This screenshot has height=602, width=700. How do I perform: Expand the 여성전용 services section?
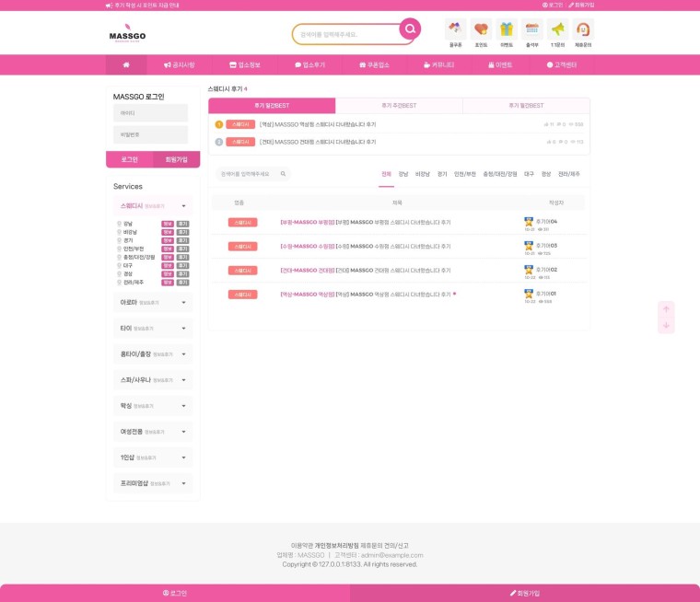click(x=153, y=432)
